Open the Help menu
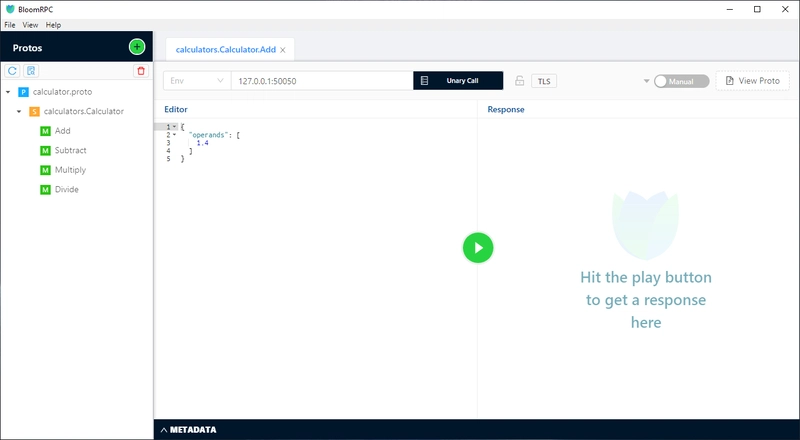The height and width of the screenshot is (440, 800). pyautogui.click(x=53, y=25)
